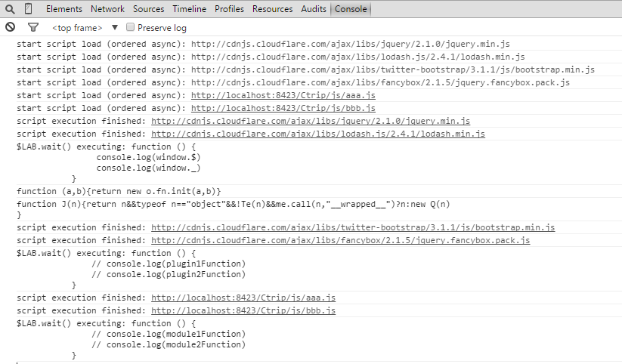Click execution finished lodash.min.js link
622x364 pixels.
coord(318,134)
